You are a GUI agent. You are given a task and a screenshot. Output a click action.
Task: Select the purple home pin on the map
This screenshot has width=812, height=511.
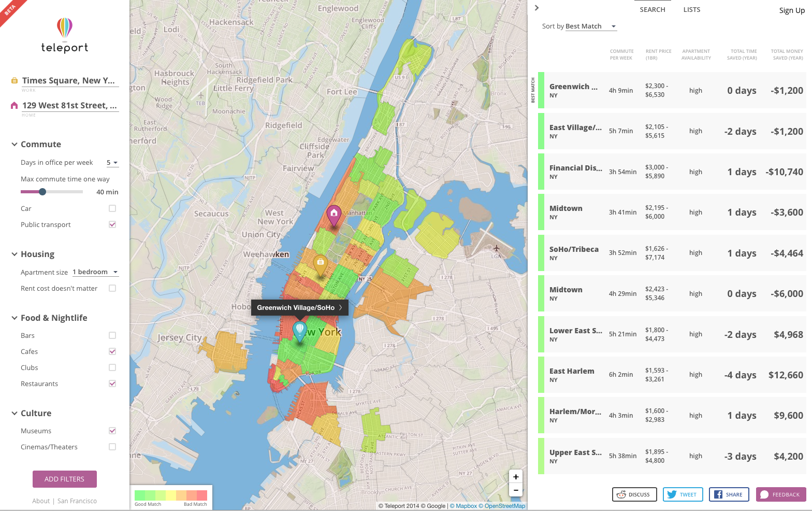coord(334,216)
